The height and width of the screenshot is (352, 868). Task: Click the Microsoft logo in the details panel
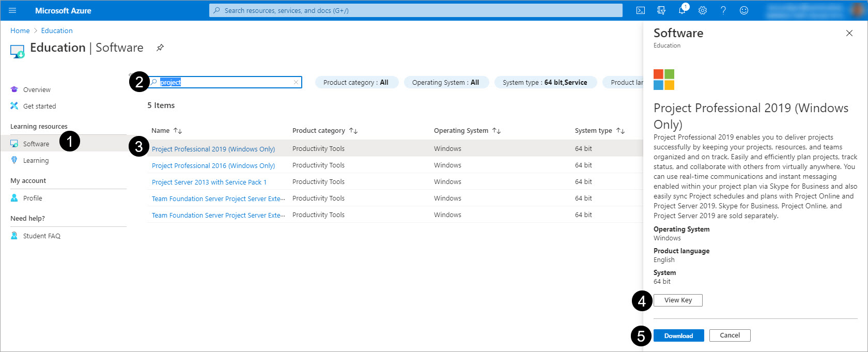tap(664, 80)
